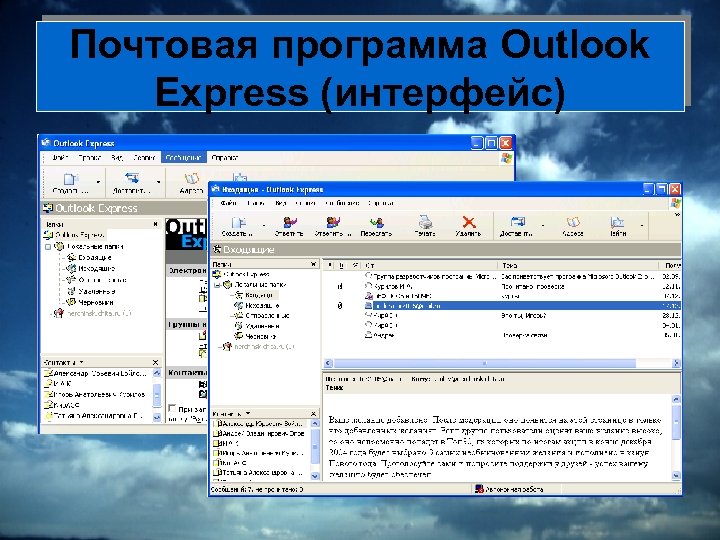Collapse Локальные папки tree in back Outlook Express window
This screenshot has width=720, height=540.
[x=48, y=247]
